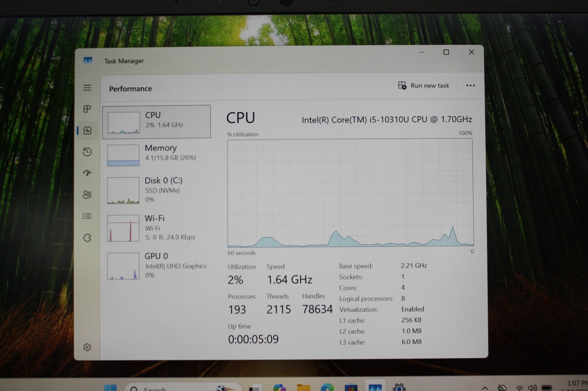Click the speaker volume tray icon
Viewport: 588px width, 391px height.
(x=532, y=388)
